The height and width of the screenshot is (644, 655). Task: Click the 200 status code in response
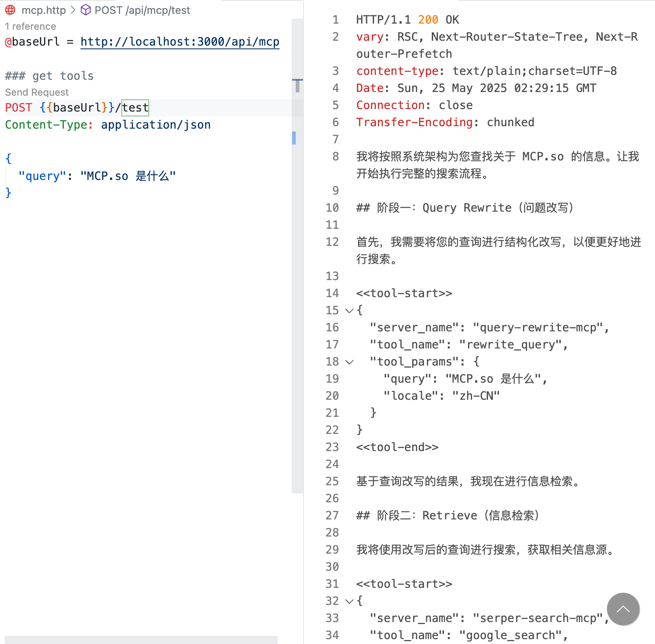point(428,20)
